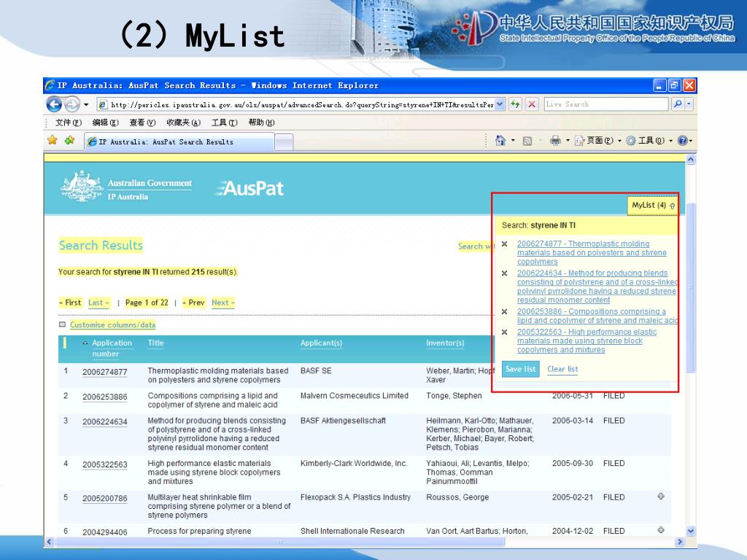The height and width of the screenshot is (560, 747).
Task: Stop loading with the red X icon
Action: tap(532, 104)
